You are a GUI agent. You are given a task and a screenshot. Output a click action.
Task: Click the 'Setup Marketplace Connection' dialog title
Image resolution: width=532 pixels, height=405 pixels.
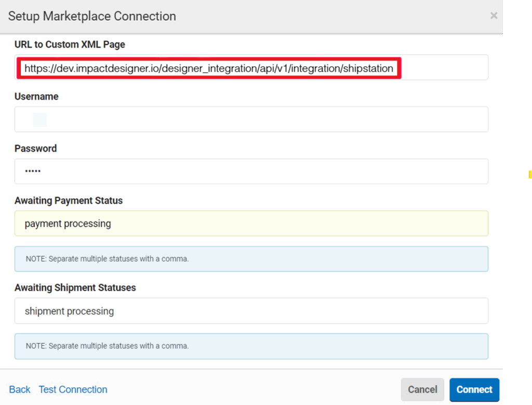pyautogui.click(x=92, y=16)
